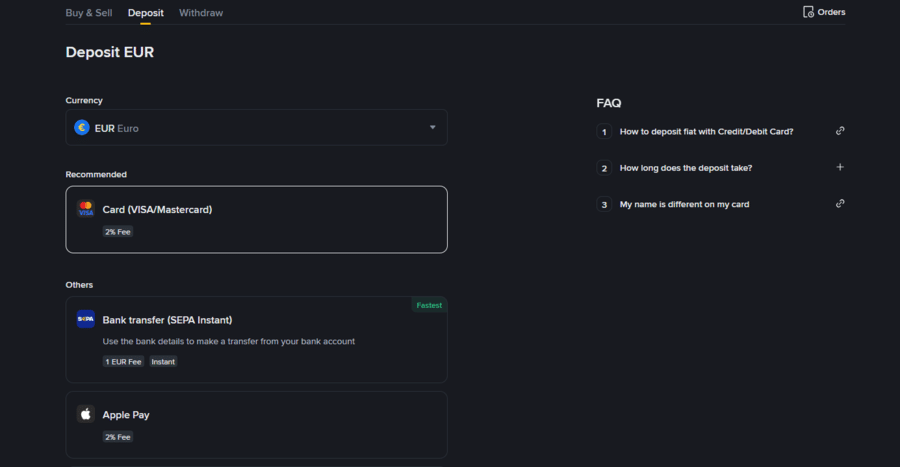Choose the Apple Pay deposit option
Screen dimensions: 900x467
(x=257, y=425)
